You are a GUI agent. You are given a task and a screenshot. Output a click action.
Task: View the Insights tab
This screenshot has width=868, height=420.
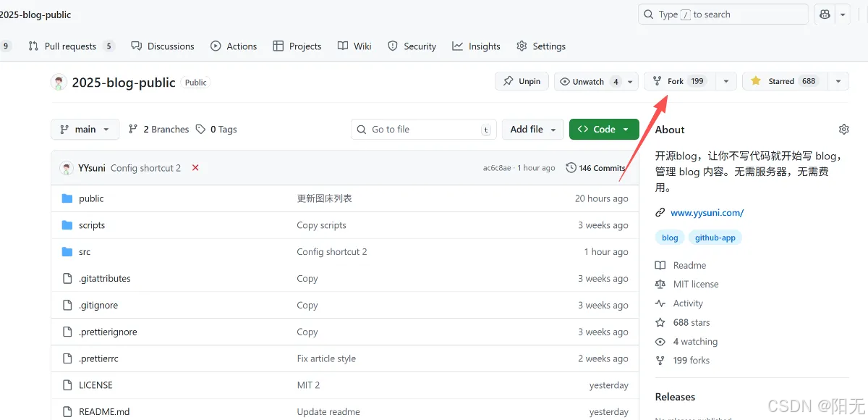pyautogui.click(x=476, y=46)
